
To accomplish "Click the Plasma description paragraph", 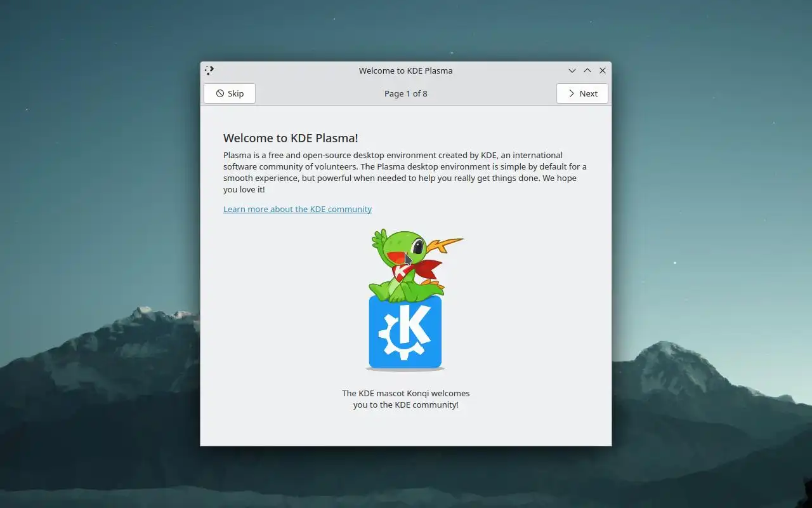I will click(405, 172).
